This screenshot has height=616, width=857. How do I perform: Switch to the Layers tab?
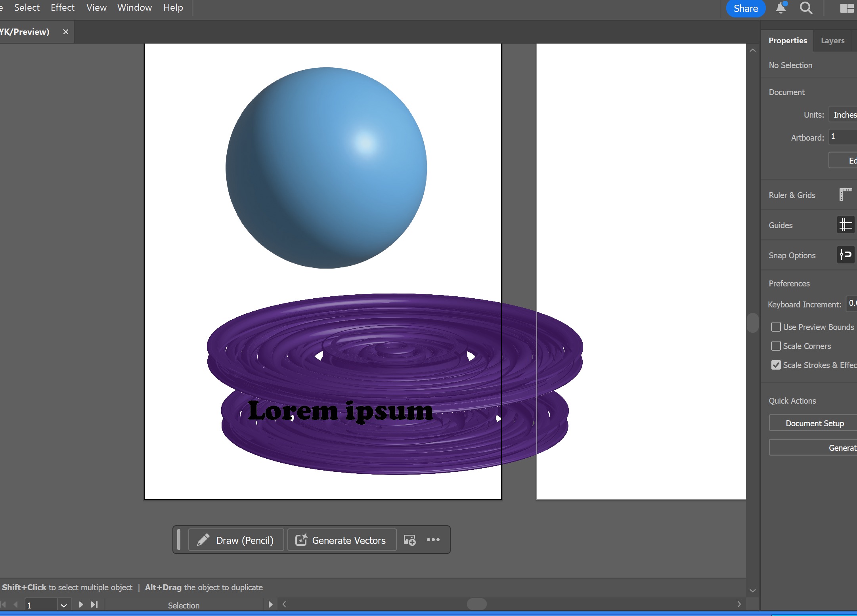[832, 40]
